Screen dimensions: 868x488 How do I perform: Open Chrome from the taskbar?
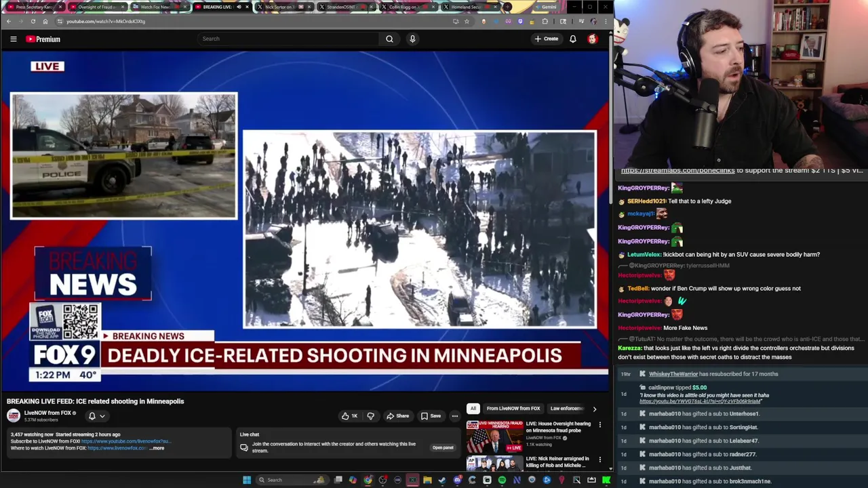368,480
